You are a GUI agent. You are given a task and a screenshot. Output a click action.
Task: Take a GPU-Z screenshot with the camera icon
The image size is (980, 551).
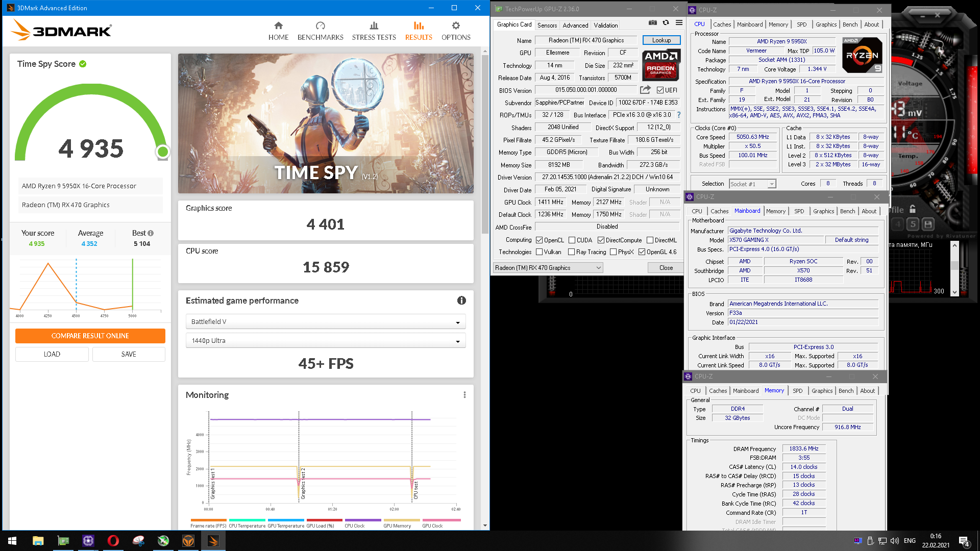tap(653, 22)
